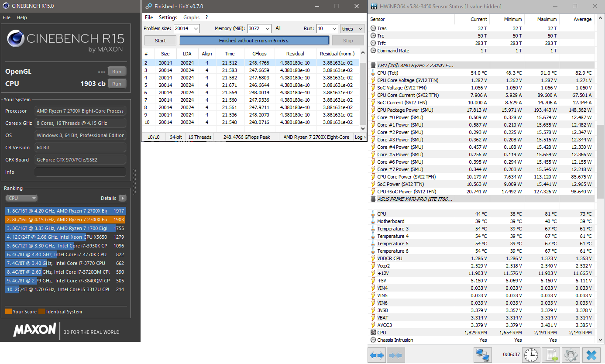
Task: Click the thermometer icon beside CPU (Tctl)
Action: pyautogui.click(x=373, y=73)
